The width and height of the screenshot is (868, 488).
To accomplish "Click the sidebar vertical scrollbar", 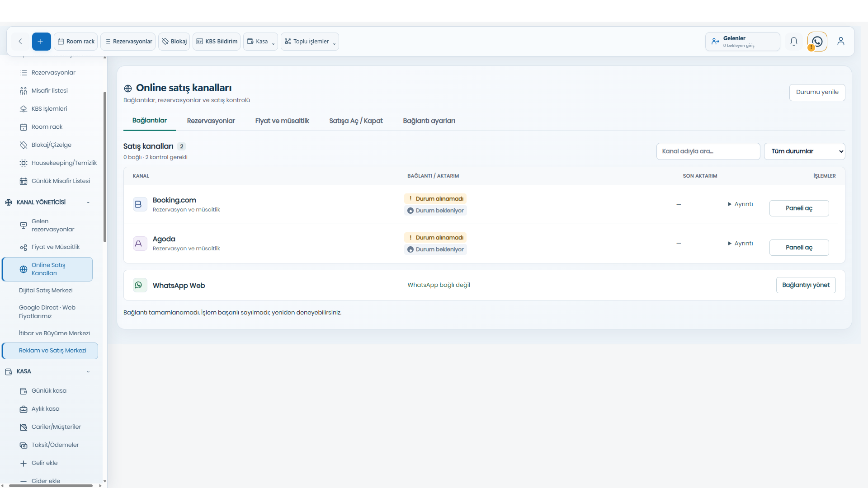I will point(105,167).
